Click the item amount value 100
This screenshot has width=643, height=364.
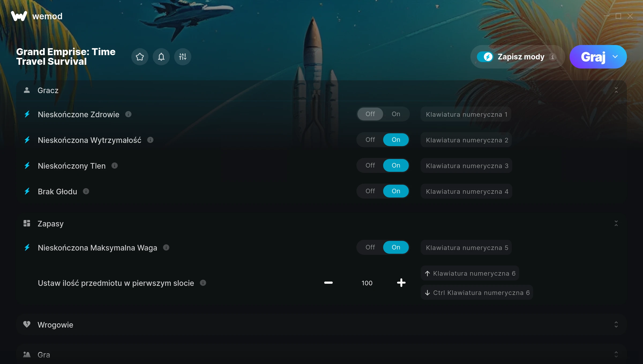[x=367, y=283]
